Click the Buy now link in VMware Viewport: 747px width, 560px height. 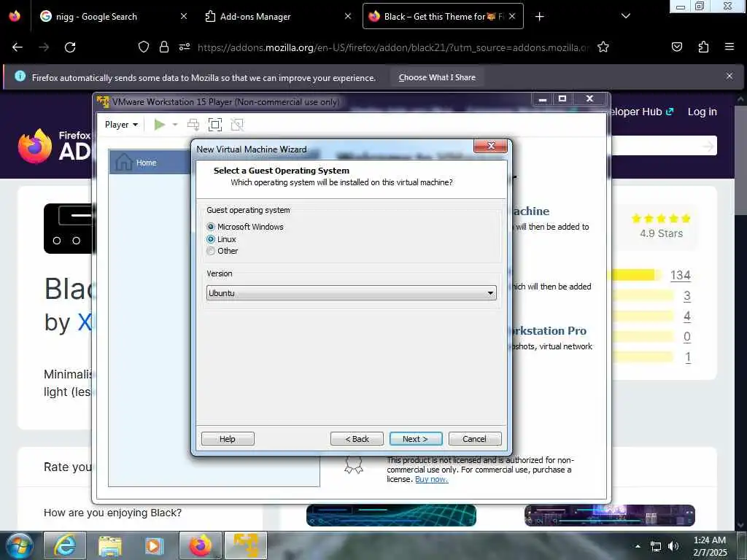[x=431, y=479]
